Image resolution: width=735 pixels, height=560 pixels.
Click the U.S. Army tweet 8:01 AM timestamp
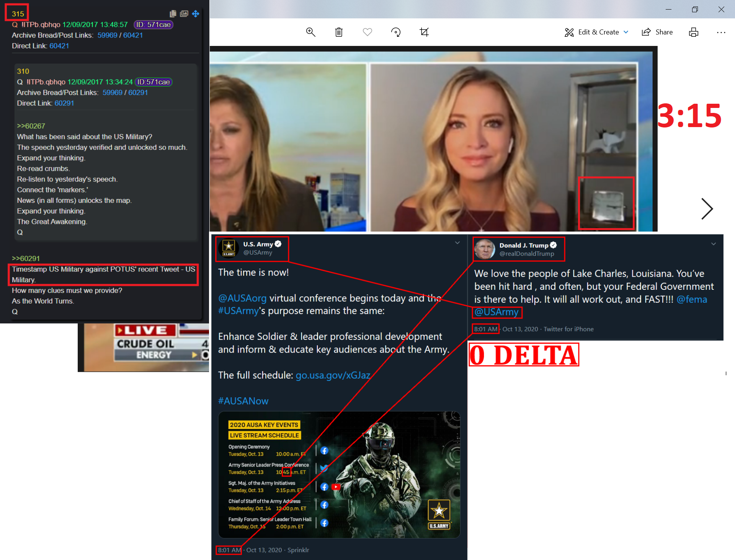click(229, 550)
